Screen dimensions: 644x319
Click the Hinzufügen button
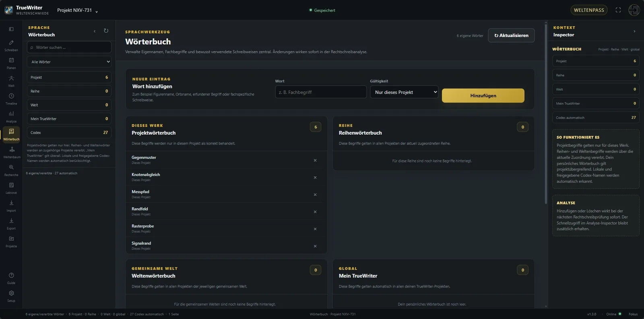pos(483,96)
